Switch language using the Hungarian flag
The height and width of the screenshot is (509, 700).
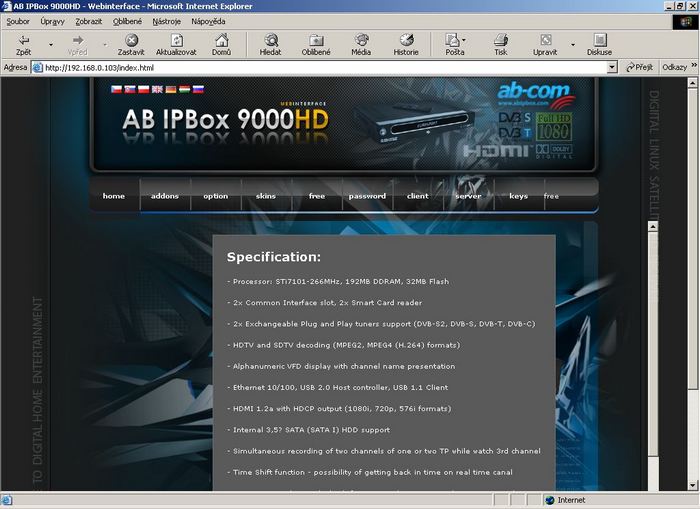coord(184,89)
